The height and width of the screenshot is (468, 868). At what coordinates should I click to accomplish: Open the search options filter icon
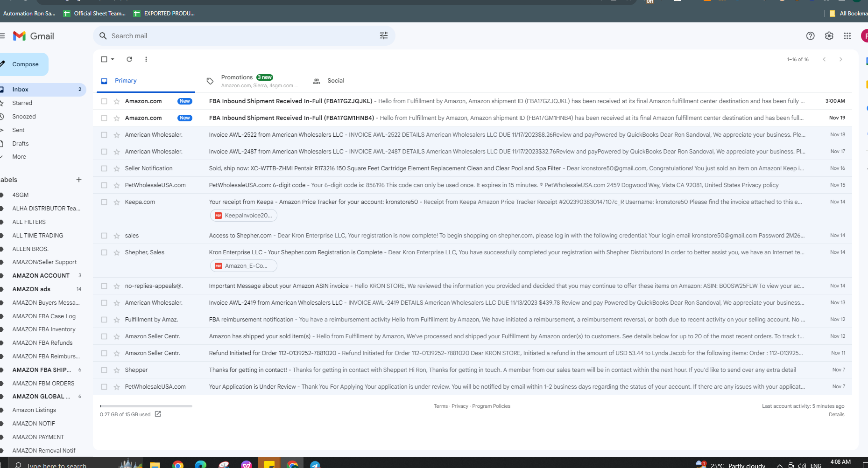tap(384, 36)
